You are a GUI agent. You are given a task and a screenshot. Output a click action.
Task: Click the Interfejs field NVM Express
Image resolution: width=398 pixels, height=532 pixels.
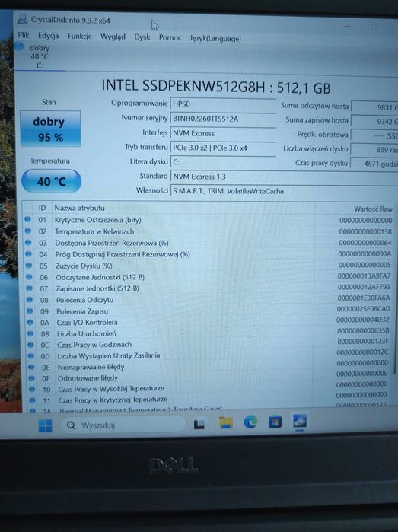(x=222, y=133)
